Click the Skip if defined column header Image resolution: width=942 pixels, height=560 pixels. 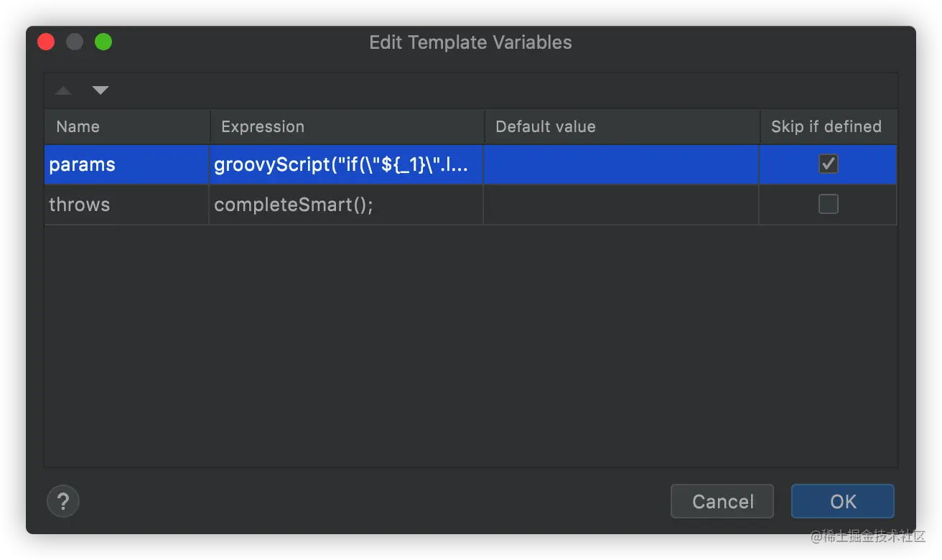pyautogui.click(x=829, y=126)
